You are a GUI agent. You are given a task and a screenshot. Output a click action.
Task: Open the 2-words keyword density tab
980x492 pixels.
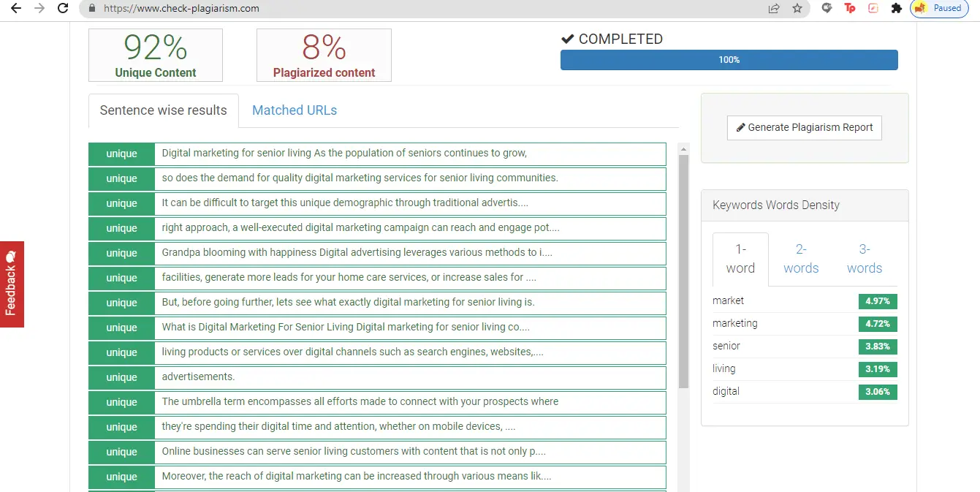tap(800, 259)
